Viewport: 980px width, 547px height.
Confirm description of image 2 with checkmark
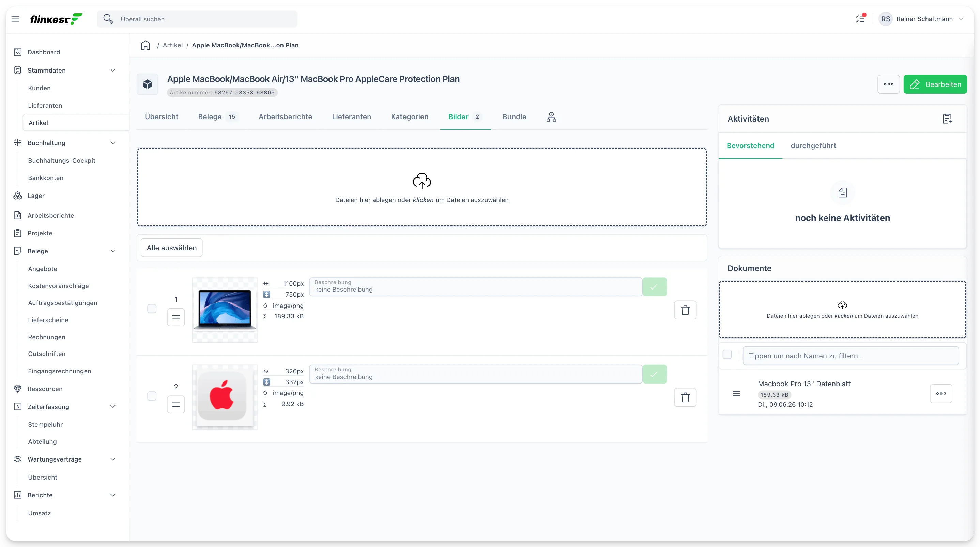pos(654,374)
